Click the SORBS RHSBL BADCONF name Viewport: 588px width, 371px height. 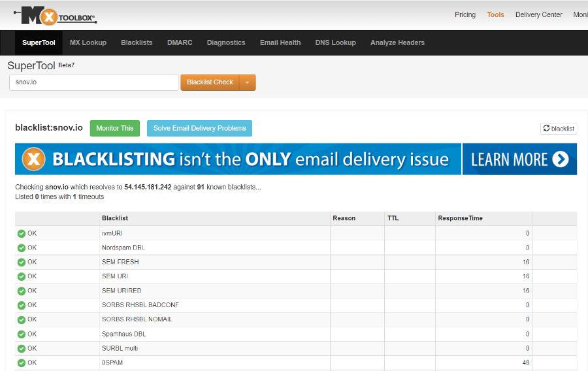(140, 305)
